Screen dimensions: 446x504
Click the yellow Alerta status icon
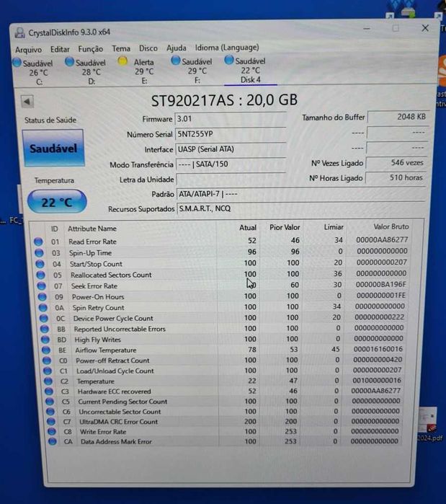point(122,61)
